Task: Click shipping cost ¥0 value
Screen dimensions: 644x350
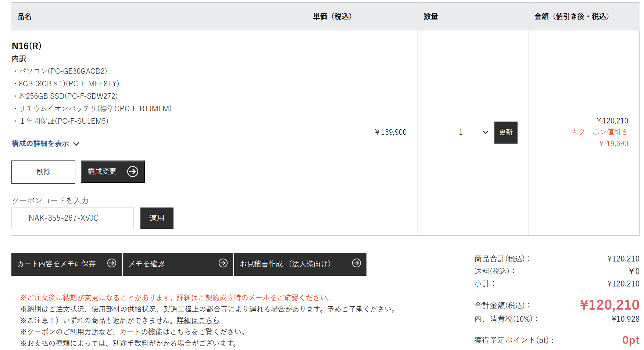Action: tap(634, 271)
